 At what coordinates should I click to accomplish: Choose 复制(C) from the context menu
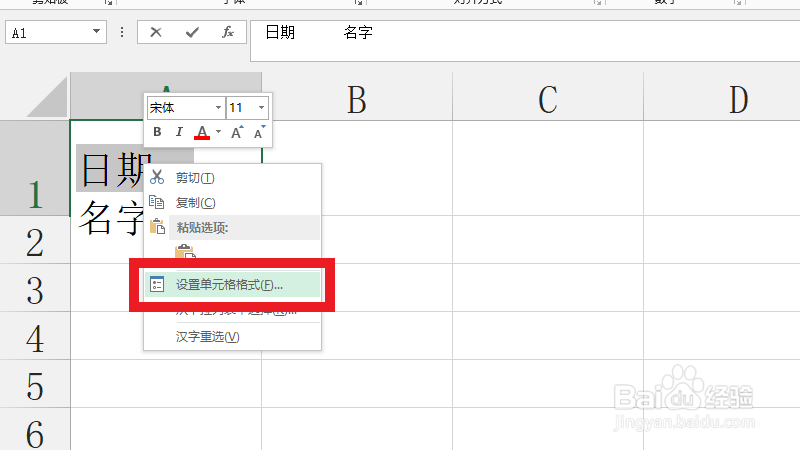[233, 203]
